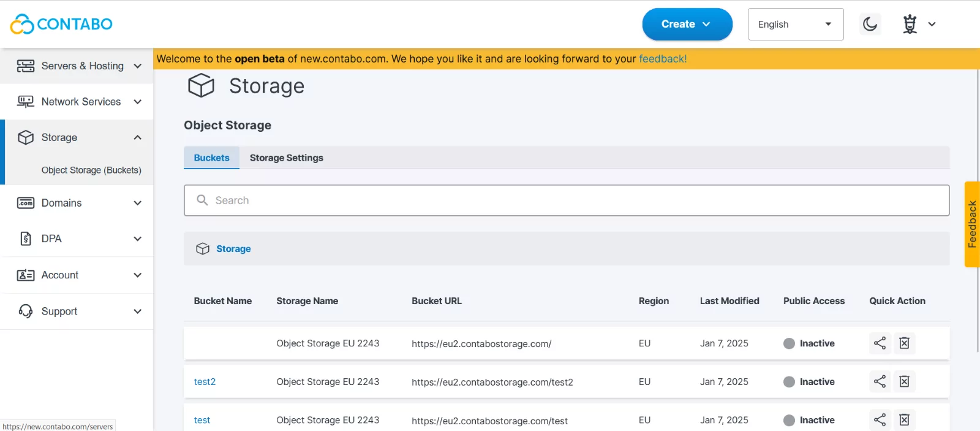Screen dimensions: 980x431
Task: Click the Storage page title cube icon
Action: click(201, 86)
